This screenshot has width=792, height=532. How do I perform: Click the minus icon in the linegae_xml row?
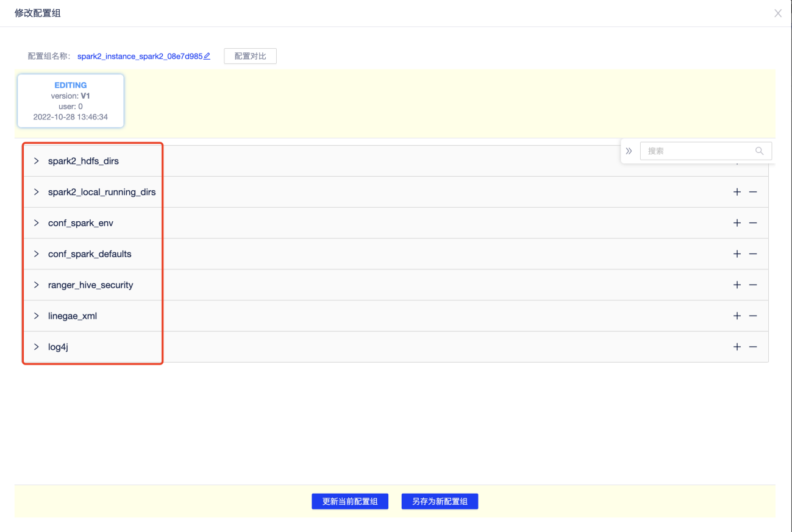point(753,316)
